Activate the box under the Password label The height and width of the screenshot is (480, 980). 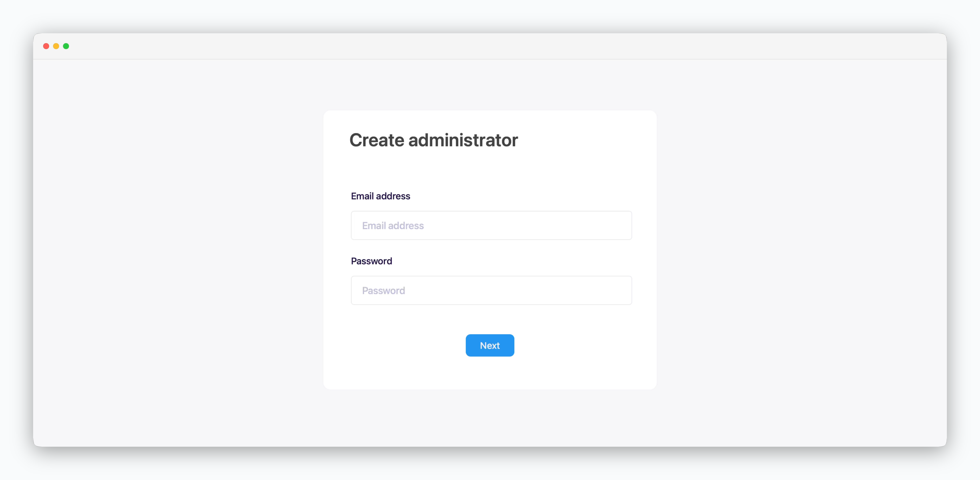491,290
